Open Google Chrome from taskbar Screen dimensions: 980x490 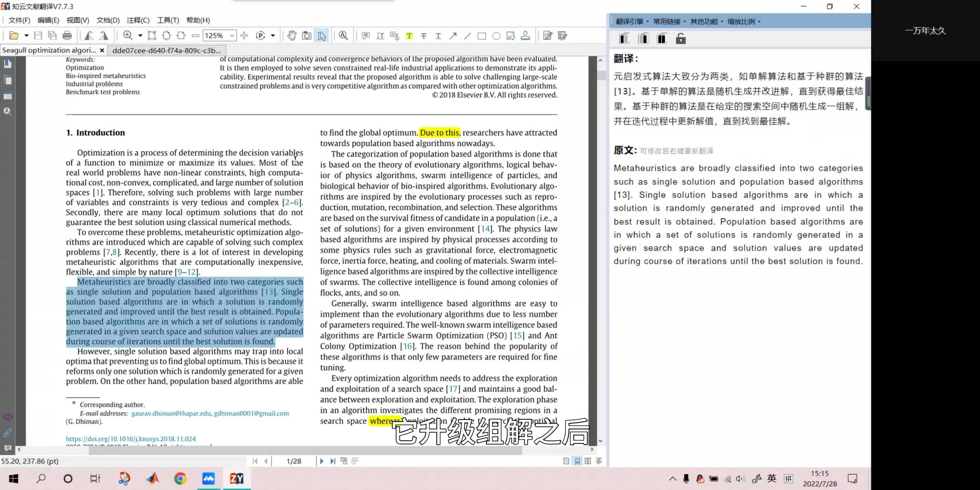click(x=180, y=478)
